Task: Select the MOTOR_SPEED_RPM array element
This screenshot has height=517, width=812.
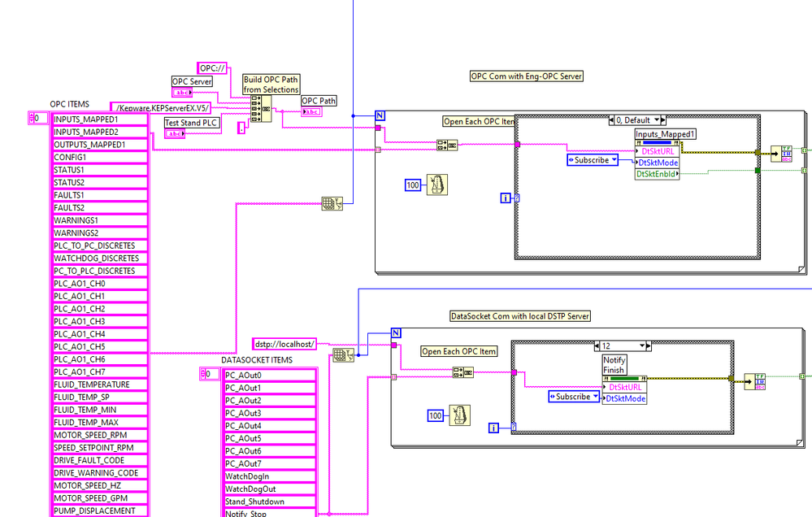Action: coord(100,435)
